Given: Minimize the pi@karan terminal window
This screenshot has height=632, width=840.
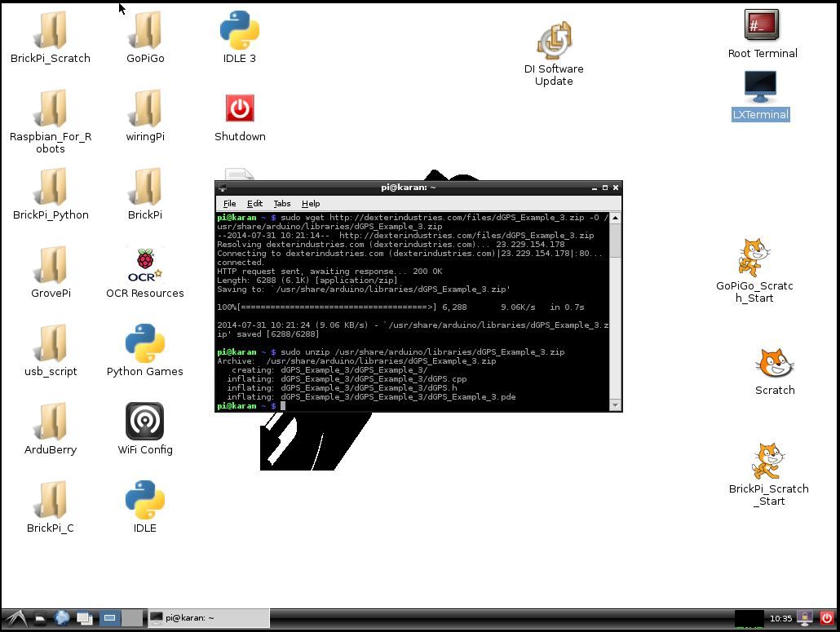Looking at the screenshot, I should (x=594, y=188).
